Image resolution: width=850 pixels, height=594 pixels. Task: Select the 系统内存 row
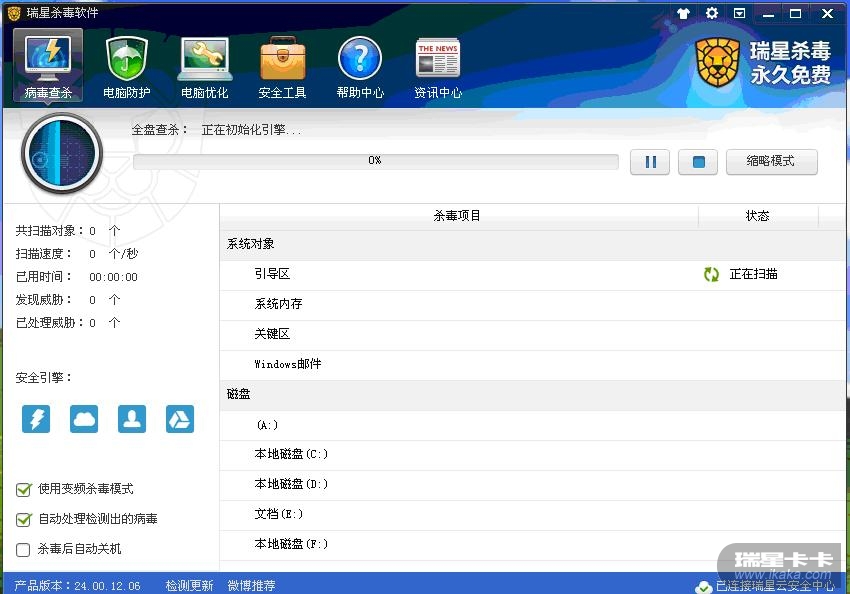click(x=533, y=304)
